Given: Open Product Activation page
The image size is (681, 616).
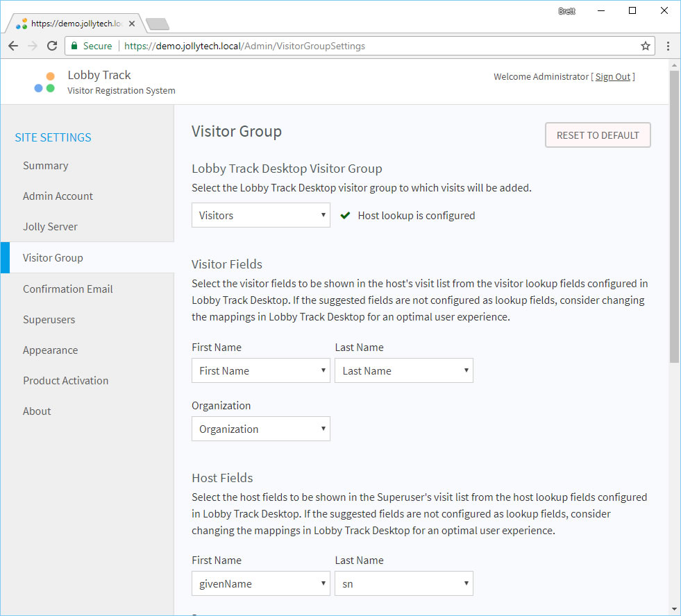Looking at the screenshot, I should click(65, 381).
